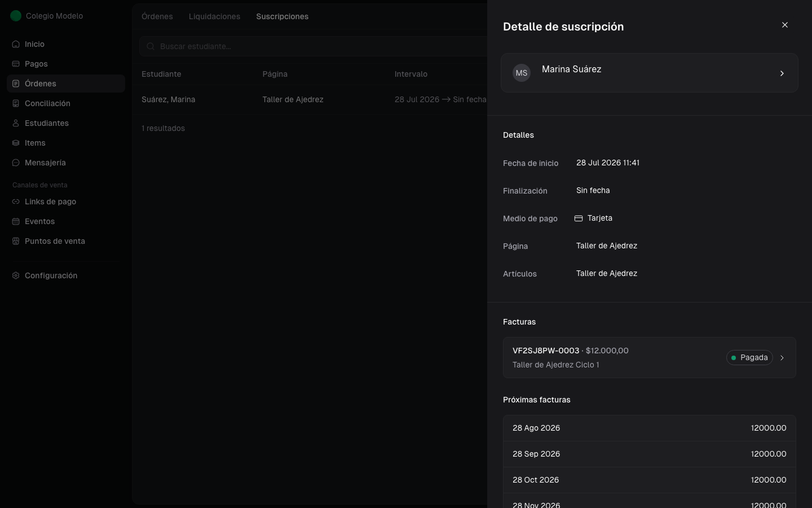Open Inicio from the sidebar
This screenshot has width=812, height=508.
66,44
